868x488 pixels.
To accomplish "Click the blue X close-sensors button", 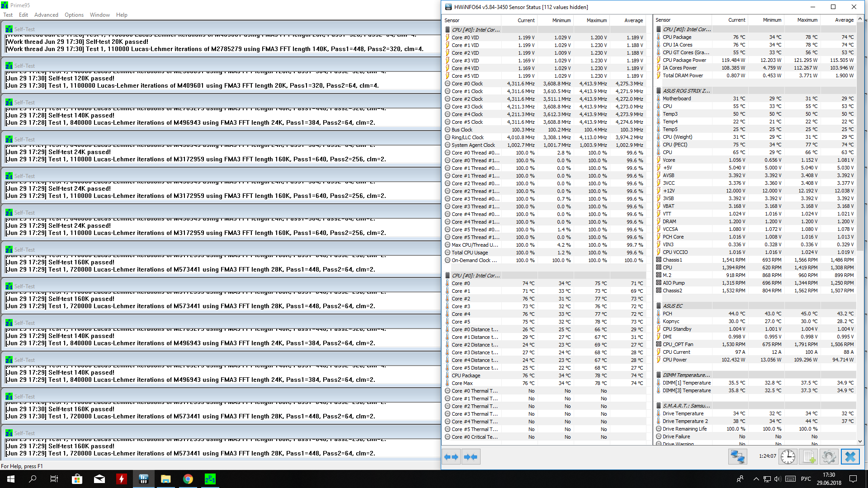I will point(850,457).
